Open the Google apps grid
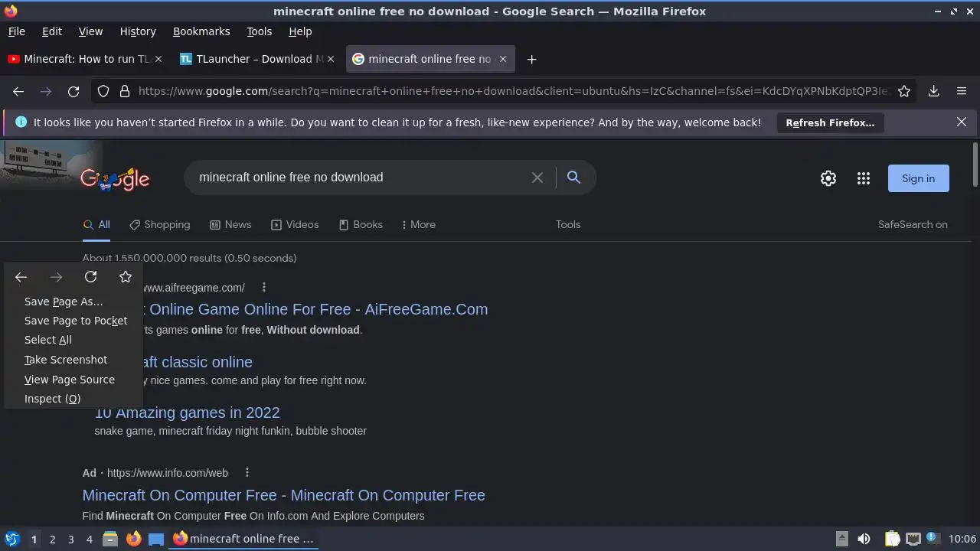980x551 pixels. [x=864, y=178]
